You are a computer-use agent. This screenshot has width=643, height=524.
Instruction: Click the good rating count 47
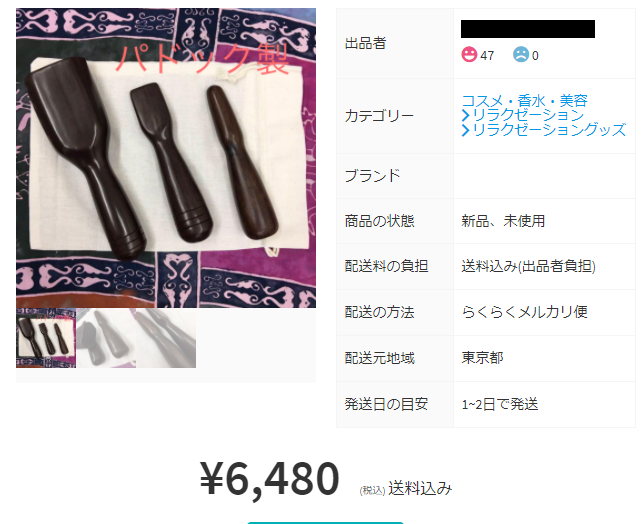click(x=487, y=55)
